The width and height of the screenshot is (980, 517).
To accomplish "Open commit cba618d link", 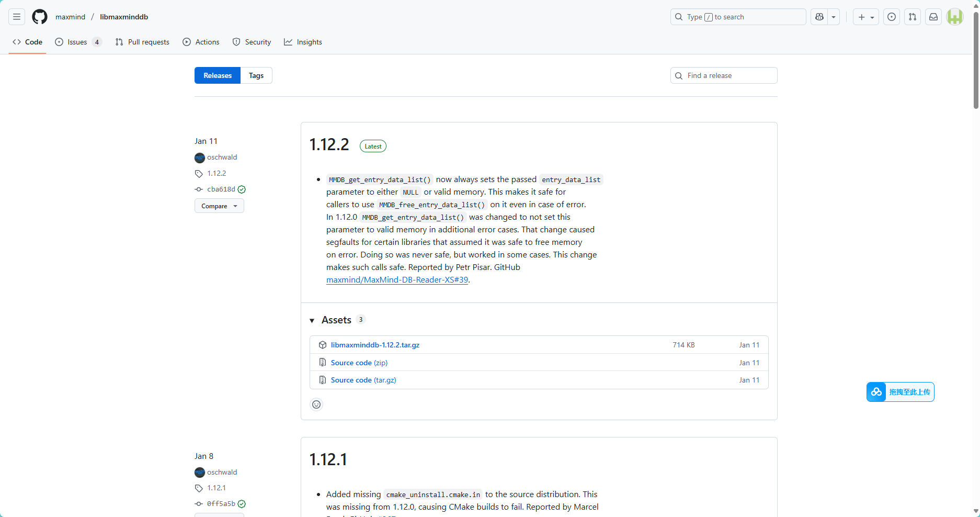I will [x=221, y=189].
